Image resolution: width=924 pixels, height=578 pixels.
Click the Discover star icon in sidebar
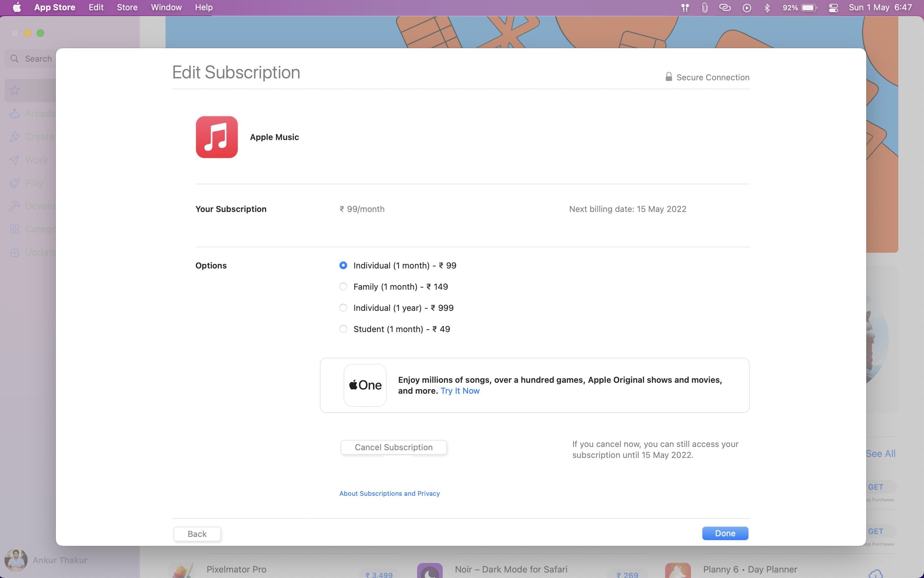click(14, 90)
